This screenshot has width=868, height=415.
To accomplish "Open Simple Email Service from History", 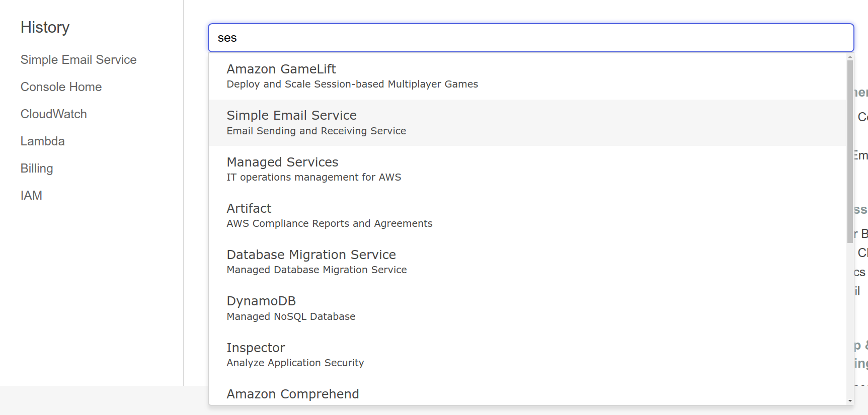I will coord(78,60).
